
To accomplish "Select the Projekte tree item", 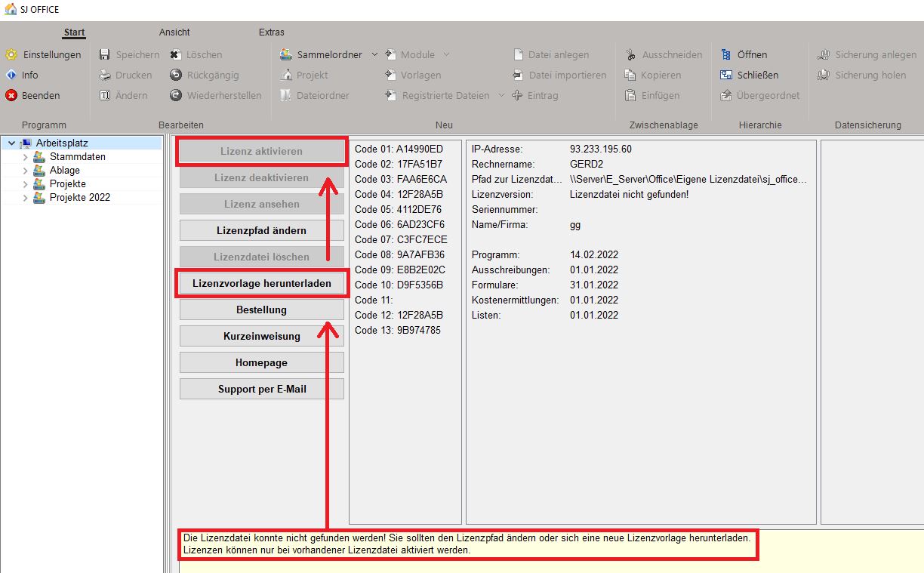I will [x=68, y=184].
